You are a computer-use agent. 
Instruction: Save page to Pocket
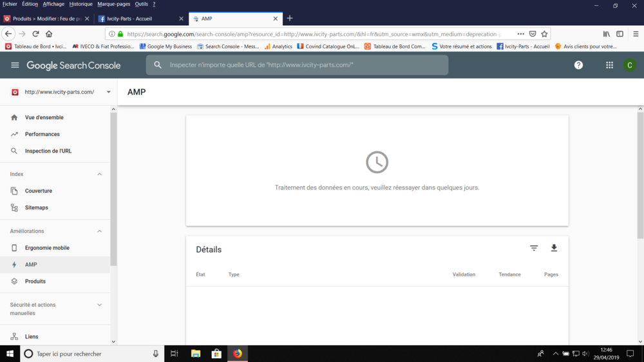pyautogui.click(x=533, y=33)
